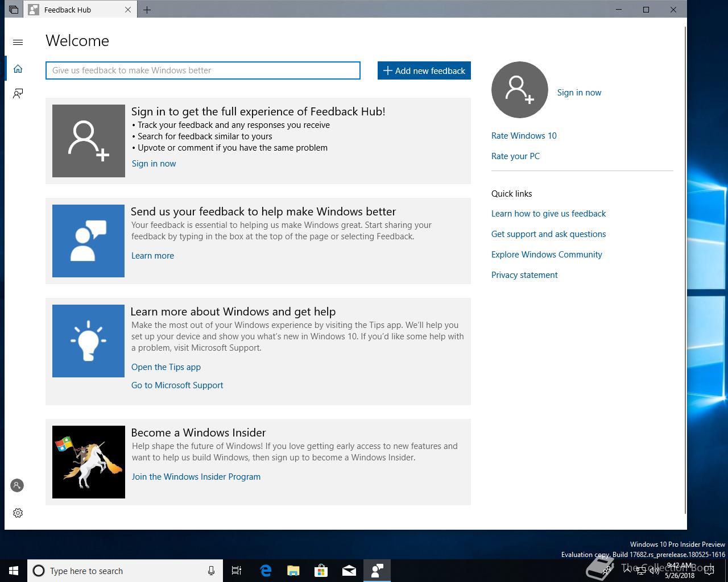
Task: Open Task View on the taskbar
Action: [x=237, y=571]
